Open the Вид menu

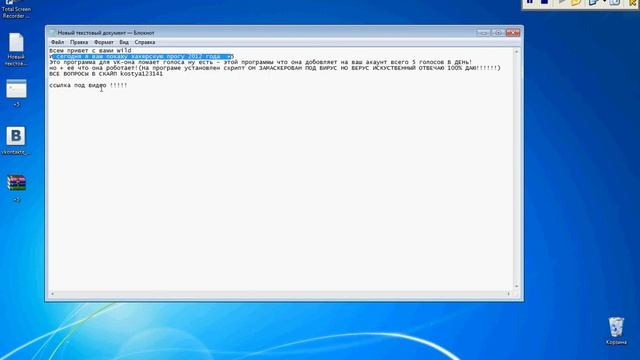pyautogui.click(x=124, y=42)
